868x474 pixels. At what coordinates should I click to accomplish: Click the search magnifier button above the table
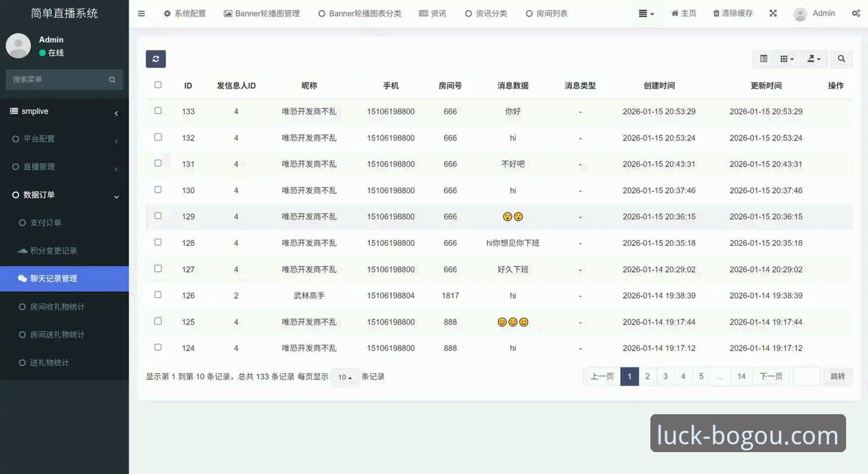841,59
